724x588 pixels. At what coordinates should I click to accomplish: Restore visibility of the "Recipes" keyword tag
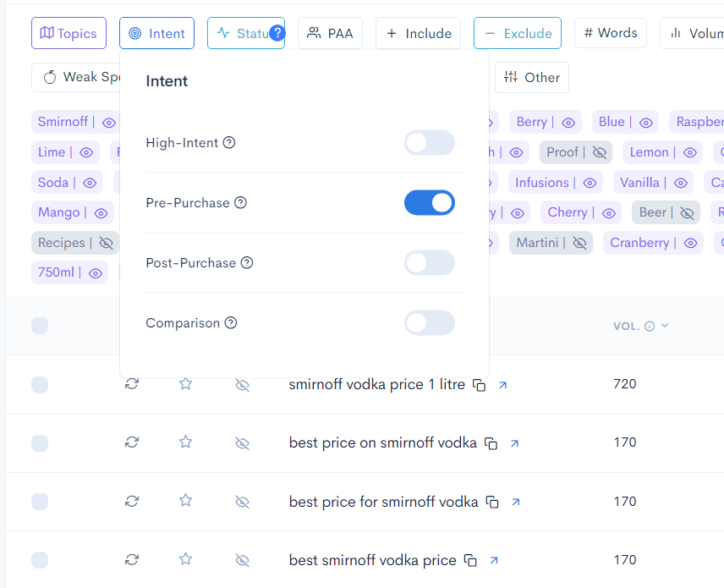click(107, 243)
